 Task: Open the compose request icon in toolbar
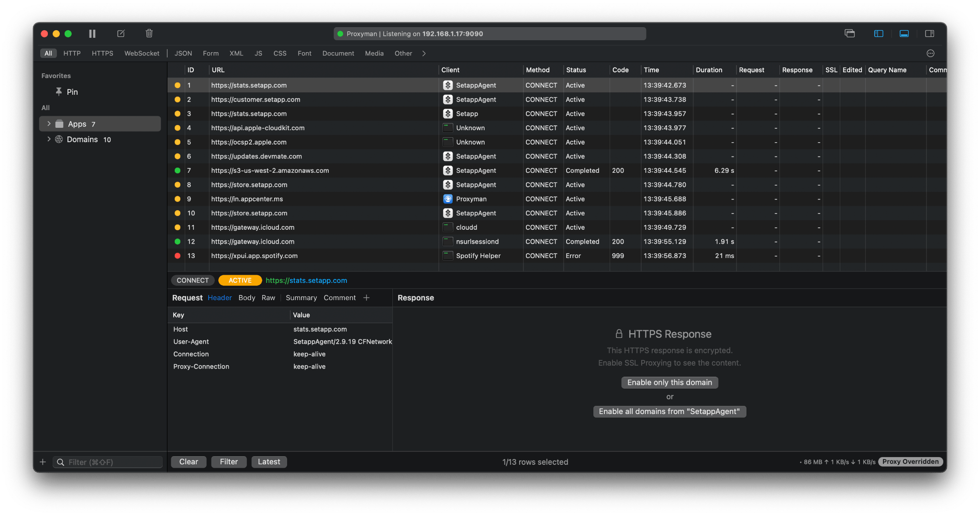point(121,34)
